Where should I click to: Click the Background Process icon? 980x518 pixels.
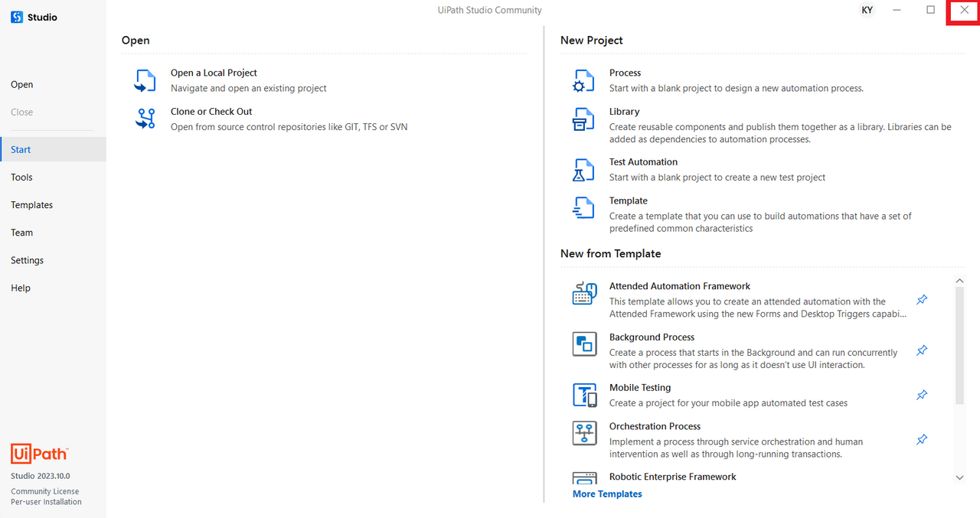(x=584, y=344)
